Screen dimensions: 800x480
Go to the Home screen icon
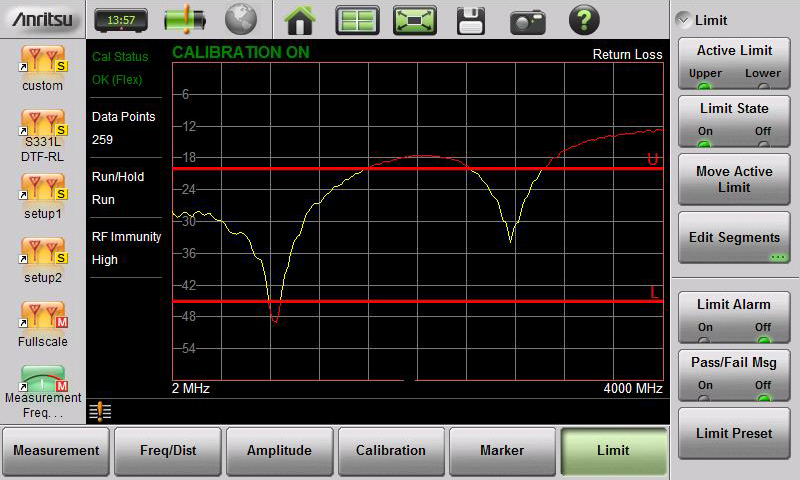click(300, 19)
